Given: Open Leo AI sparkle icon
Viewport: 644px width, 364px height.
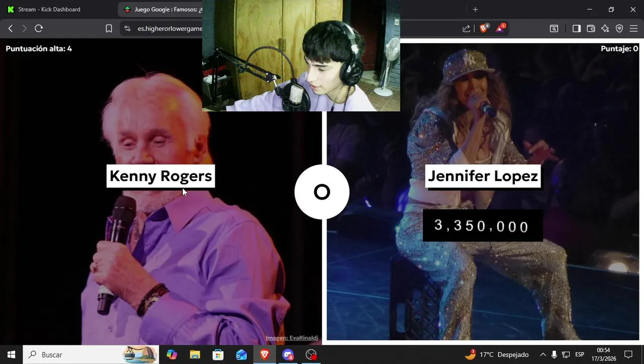Looking at the screenshot, I should coord(605,29).
